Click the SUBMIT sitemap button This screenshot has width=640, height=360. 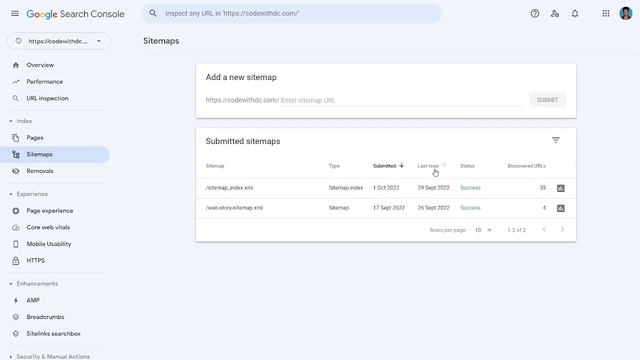pyautogui.click(x=547, y=100)
